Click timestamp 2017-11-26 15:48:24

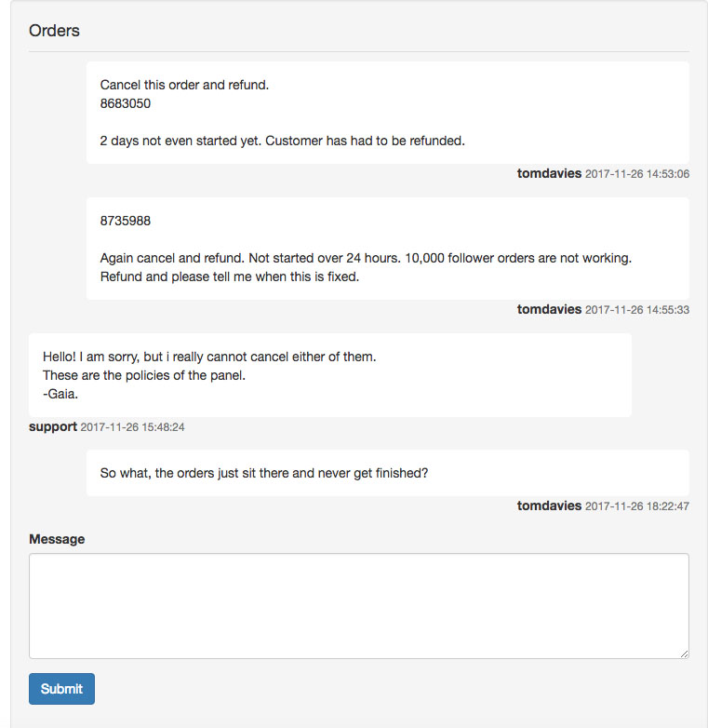[x=133, y=427]
